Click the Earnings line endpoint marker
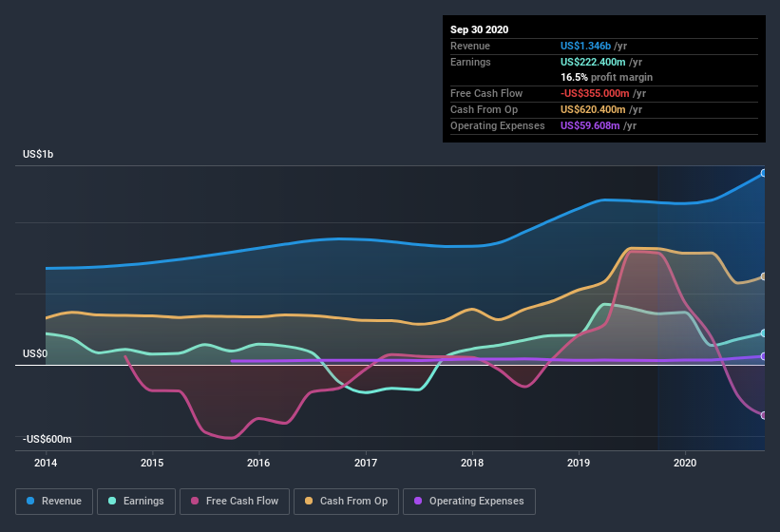The height and width of the screenshot is (532, 780). (763, 332)
